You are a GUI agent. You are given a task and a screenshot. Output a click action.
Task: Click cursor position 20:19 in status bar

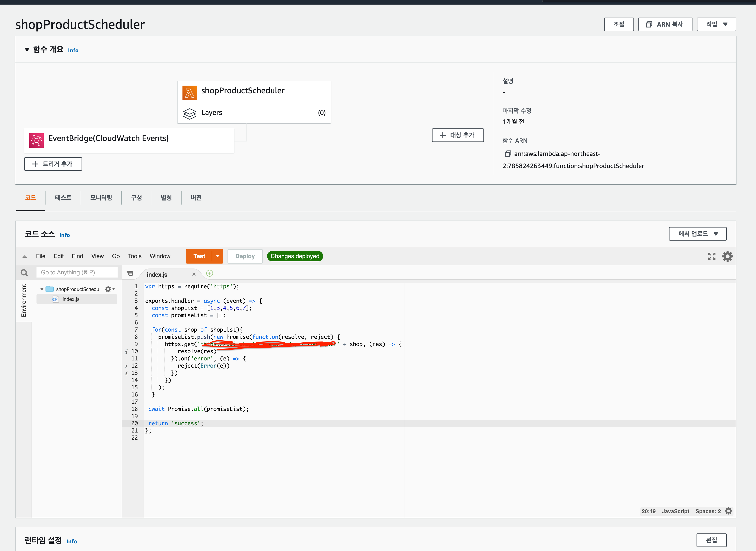[x=648, y=511]
